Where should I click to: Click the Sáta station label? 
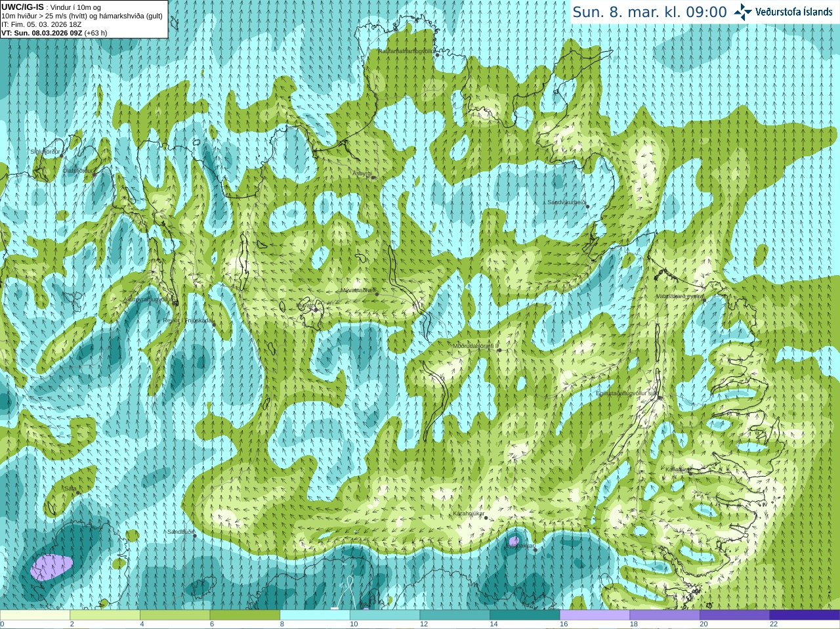coord(70,488)
